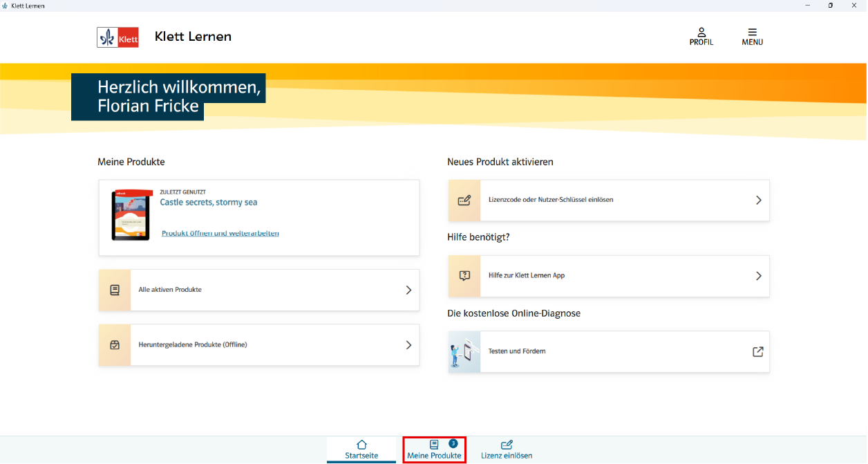Click the notification badge on Meine Produkte

coord(453,443)
